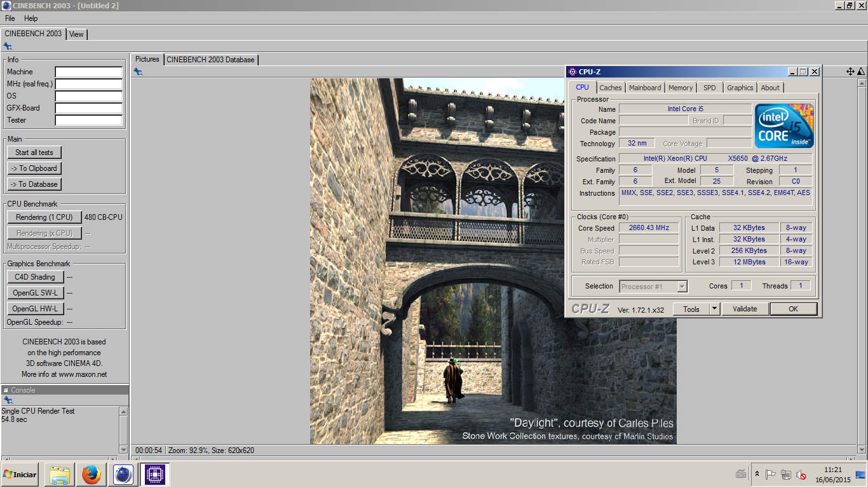The height and width of the screenshot is (488, 868).
Task: Click the Zoom: 92.9%, Size: 620x620 status
Action: coord(212,451)
